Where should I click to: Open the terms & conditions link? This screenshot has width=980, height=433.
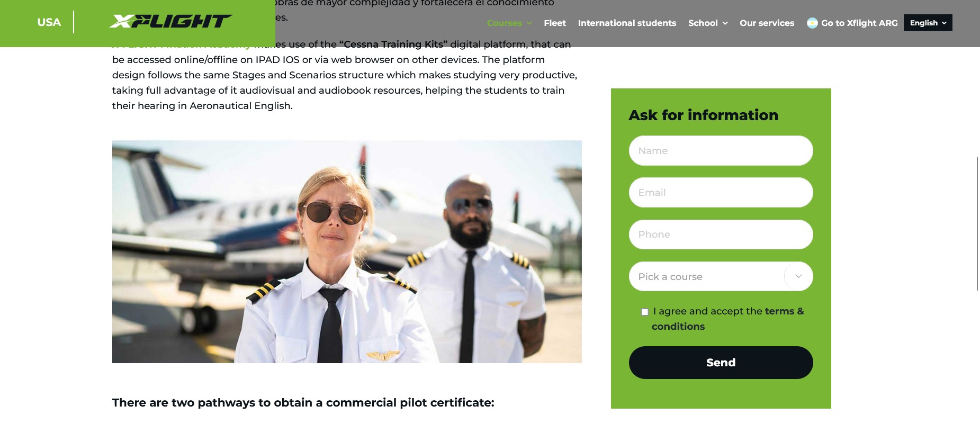[727, 319]
